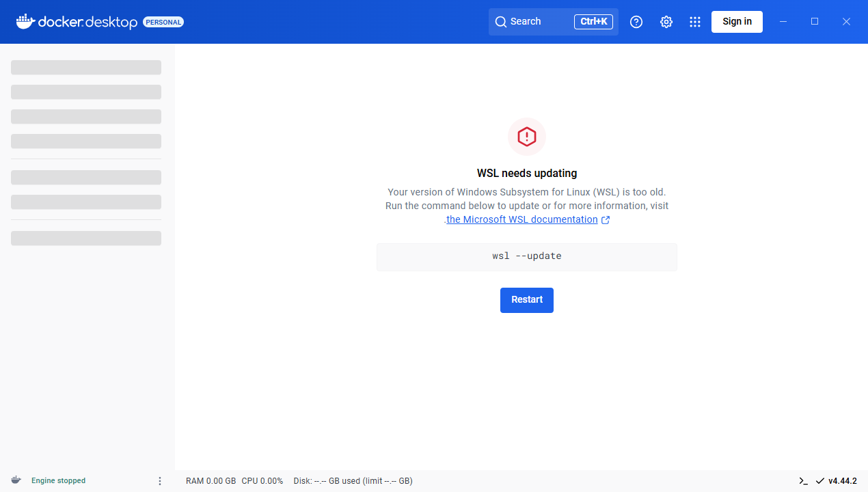
Task: Click the PERSONAL plan badge
Action: 163,22
